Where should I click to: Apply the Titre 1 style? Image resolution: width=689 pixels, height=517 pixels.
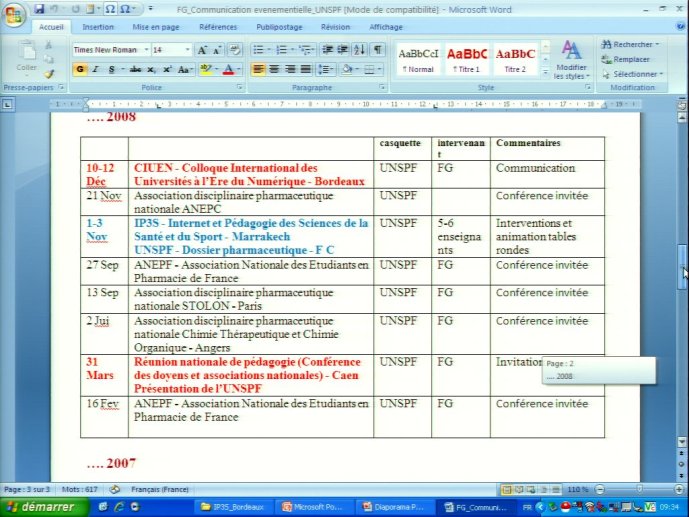(467, 59)
